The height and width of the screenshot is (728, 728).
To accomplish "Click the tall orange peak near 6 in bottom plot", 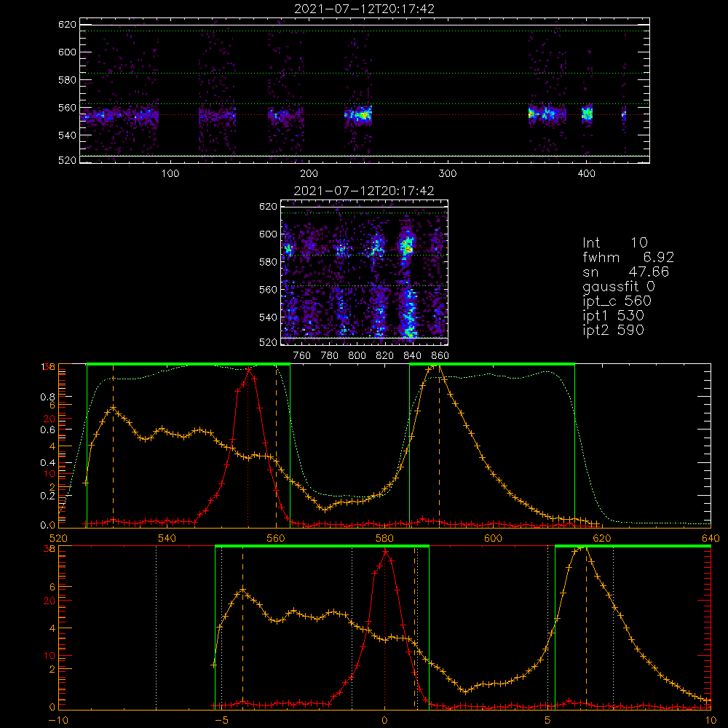I will pyautogui.click(x=582, y=549).
